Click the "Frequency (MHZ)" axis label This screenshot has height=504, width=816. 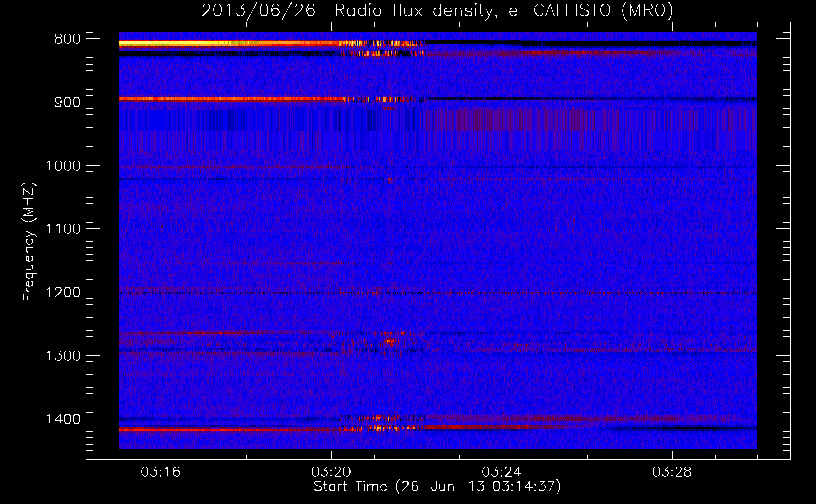click(29, 242)
